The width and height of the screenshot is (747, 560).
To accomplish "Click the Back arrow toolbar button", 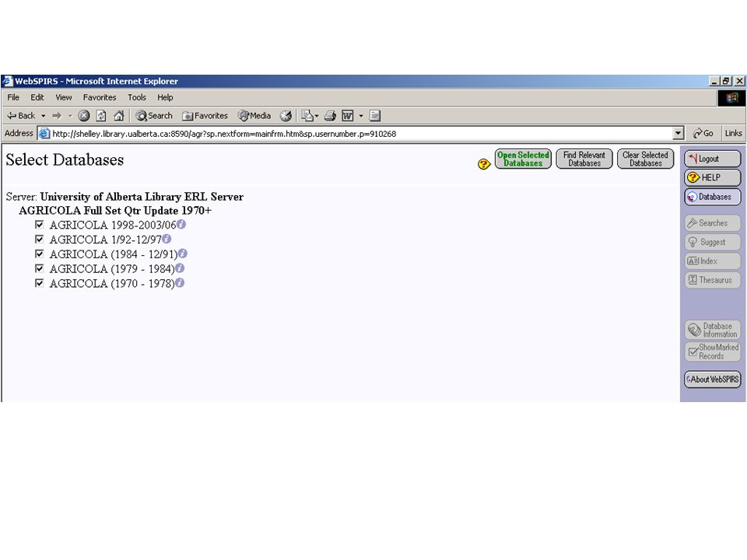I will pos(20,116).
